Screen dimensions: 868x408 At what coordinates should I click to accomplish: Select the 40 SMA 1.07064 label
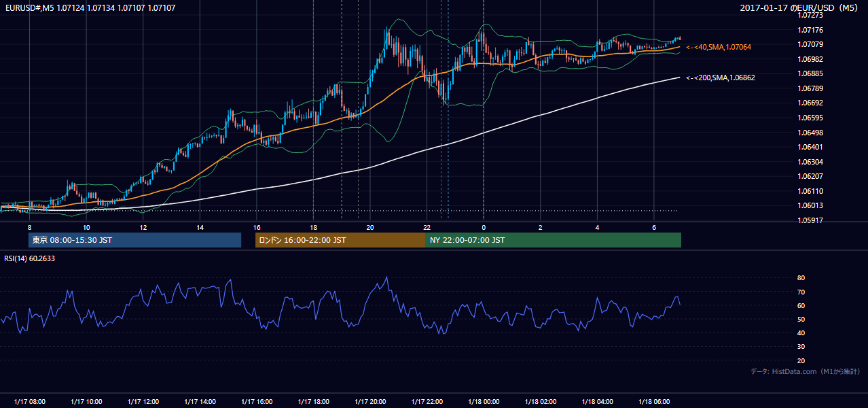coord(719,47)
